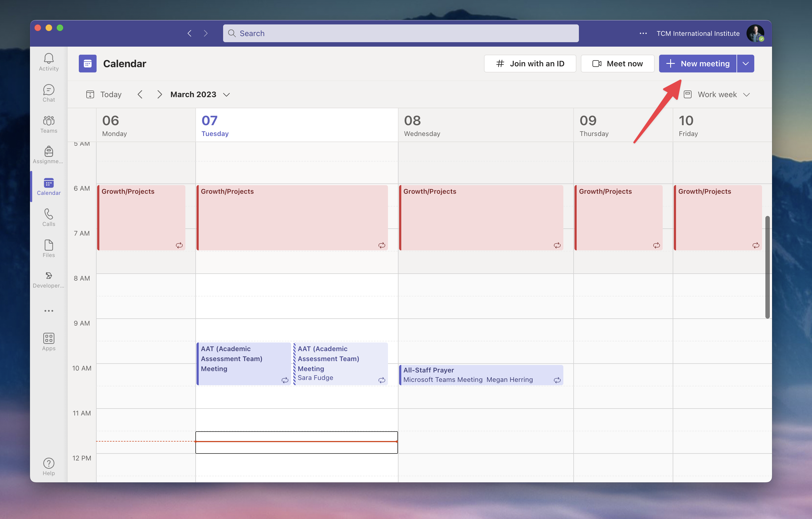Open the more options ellipsis menu
Viewport: 812px width, 519px height.
[x=643, y=33]
